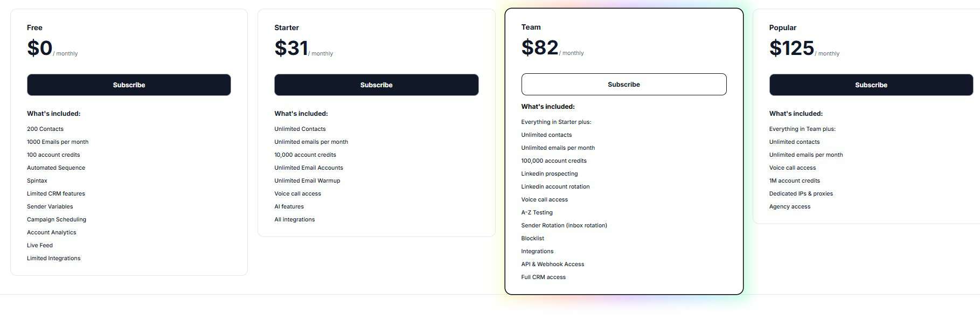980x327 pixels.
Task: Click the Team plan heading
Action: pos(531,26)
